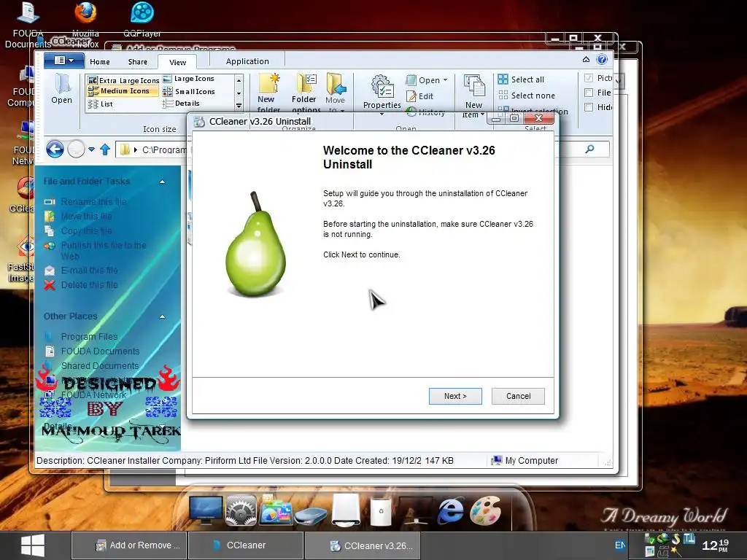747x560 pixels.
Task: Collapse File and Folder Tasks section
Action: click(163, 182)
